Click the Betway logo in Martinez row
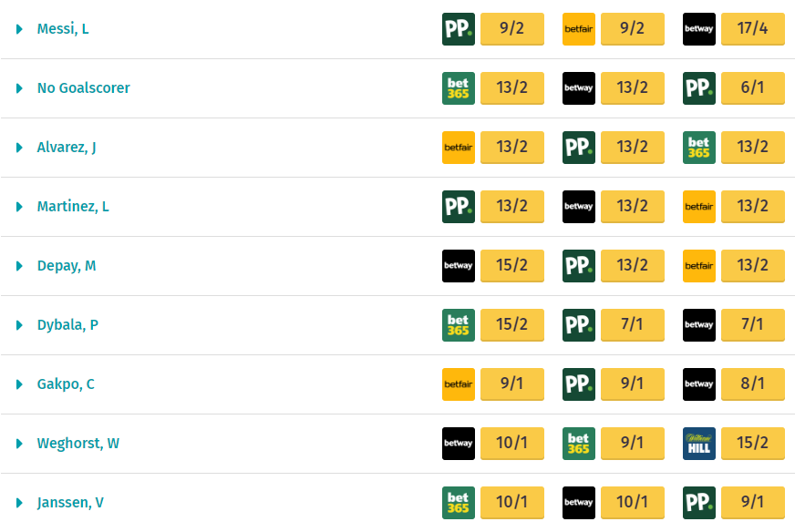Image resolution: width=795 pixels, height=532 pixels. point(578,207)
